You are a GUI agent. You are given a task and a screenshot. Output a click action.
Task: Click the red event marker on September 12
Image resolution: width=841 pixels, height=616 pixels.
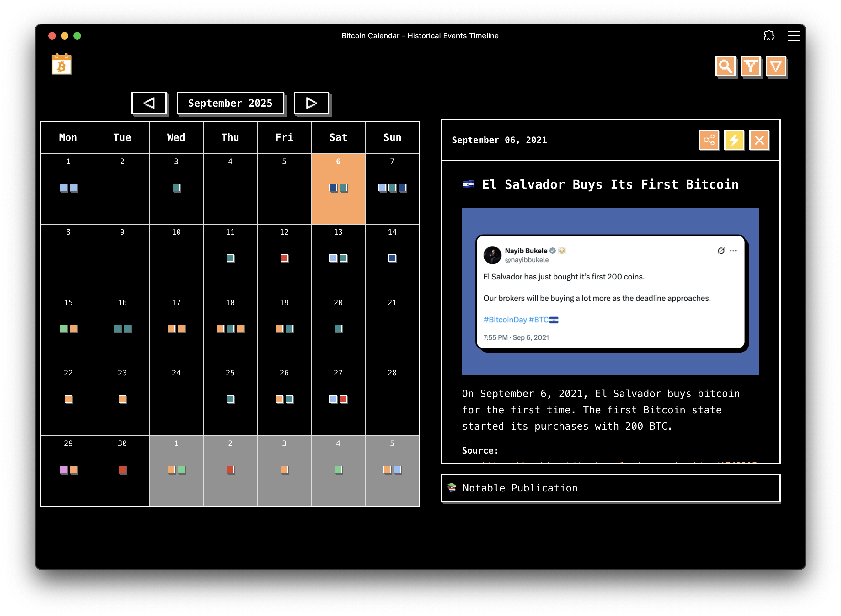pyautogui.click(x=284, y=258)
